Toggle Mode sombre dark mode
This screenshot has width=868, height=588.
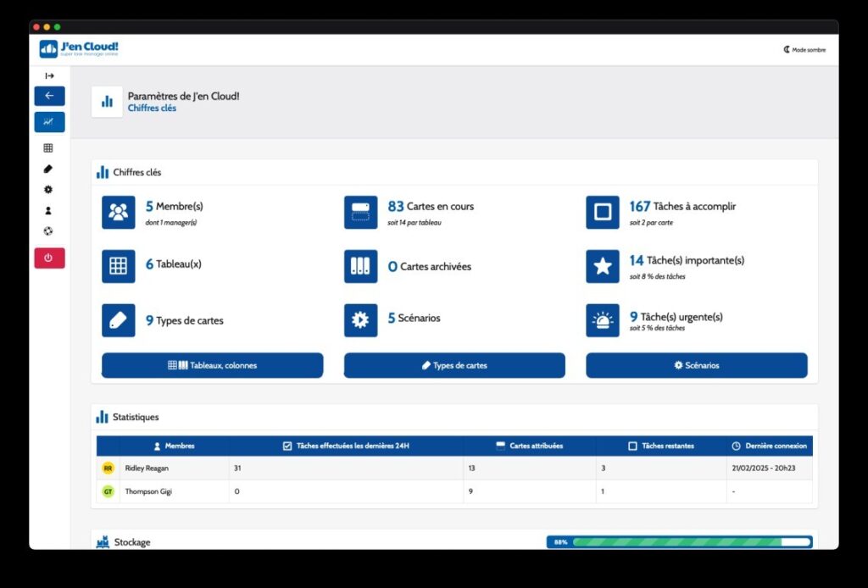[x=804, y=50]
